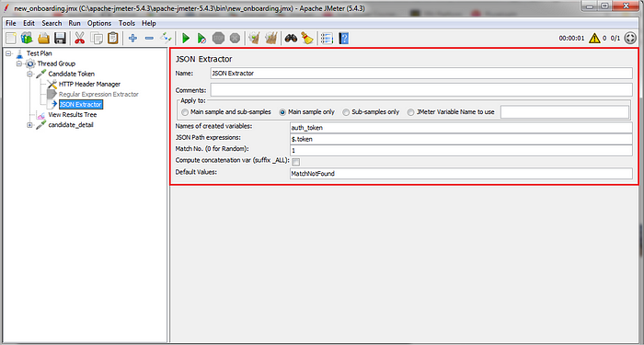
Task: Click the Toggle enable/disable toolbar icon
Action: (166, 39)
